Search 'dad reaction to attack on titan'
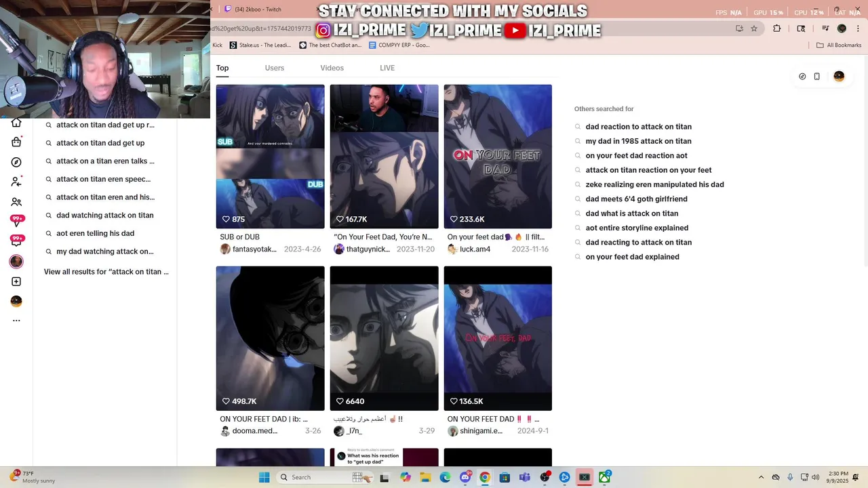This screenshot has height=488, width=868. click(639, 127)
